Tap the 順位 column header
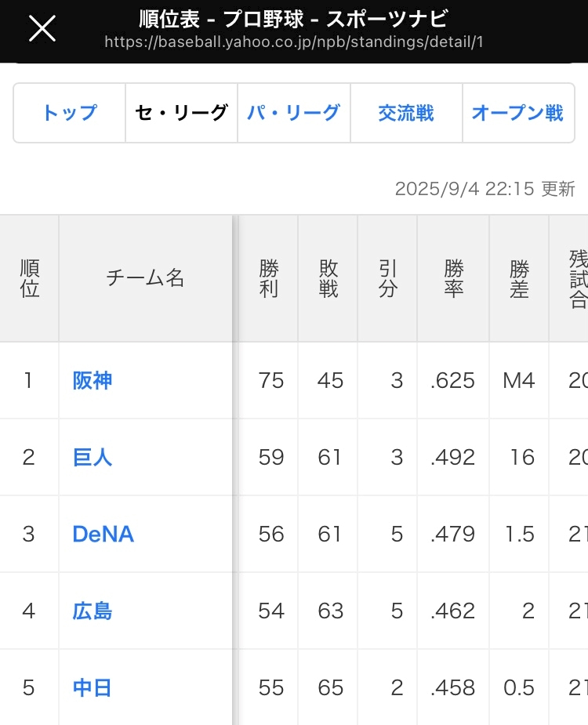Image resolution: width=588 pixels, height=725 pixels. point(29,279)
